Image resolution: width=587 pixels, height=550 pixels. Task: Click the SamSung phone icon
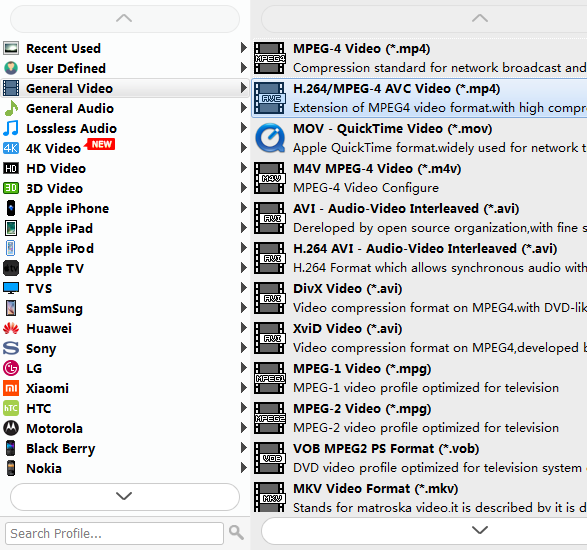[x=11, y=308]
